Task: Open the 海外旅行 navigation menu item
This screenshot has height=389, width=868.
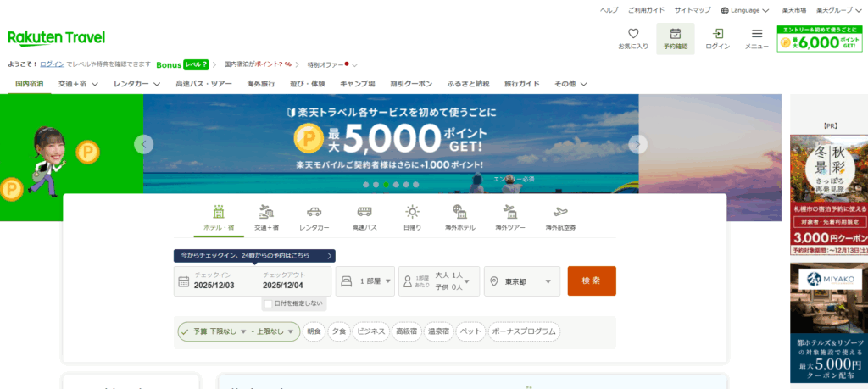Action: pos(260,84)
